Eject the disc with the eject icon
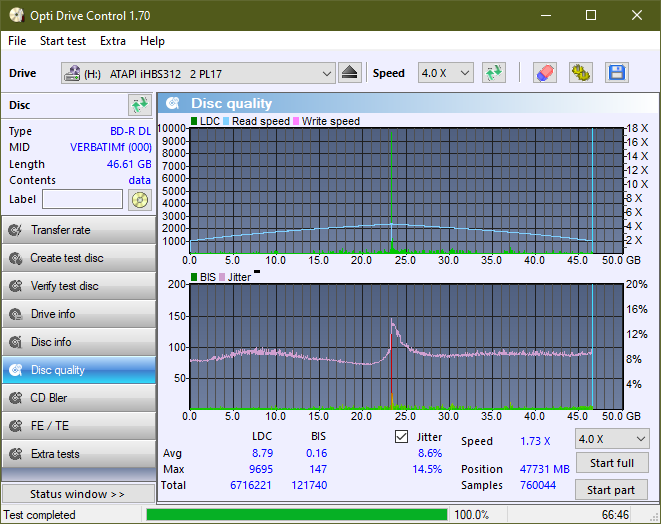The image size is (661, 524). (x=349, y=73)
